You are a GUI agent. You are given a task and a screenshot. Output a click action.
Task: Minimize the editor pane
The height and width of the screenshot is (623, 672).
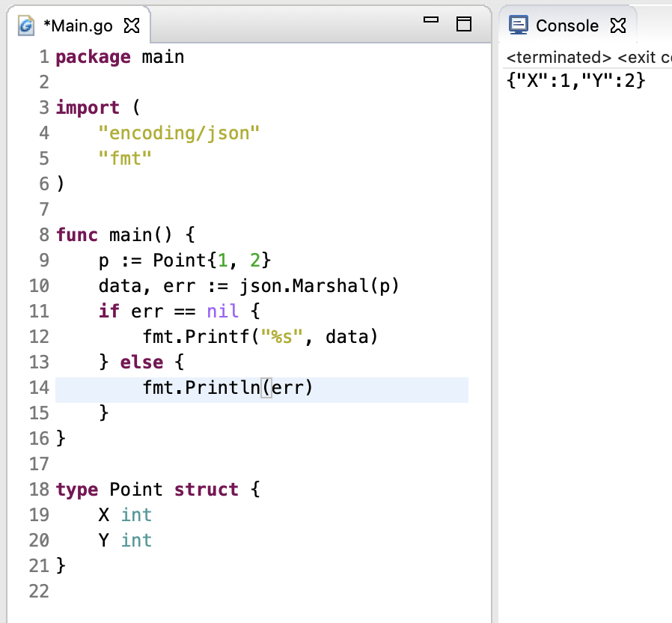[430, 22]
